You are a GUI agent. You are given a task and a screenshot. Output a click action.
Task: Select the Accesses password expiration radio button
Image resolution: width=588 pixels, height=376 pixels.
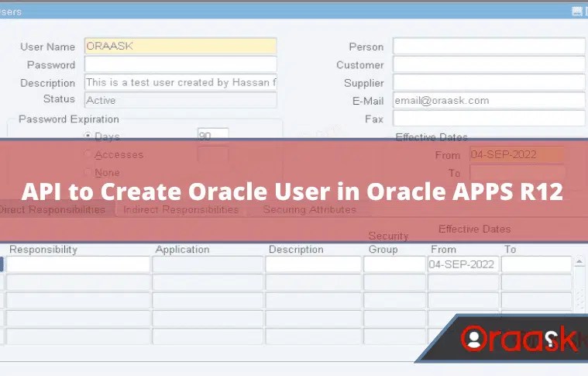click(88, 154)
